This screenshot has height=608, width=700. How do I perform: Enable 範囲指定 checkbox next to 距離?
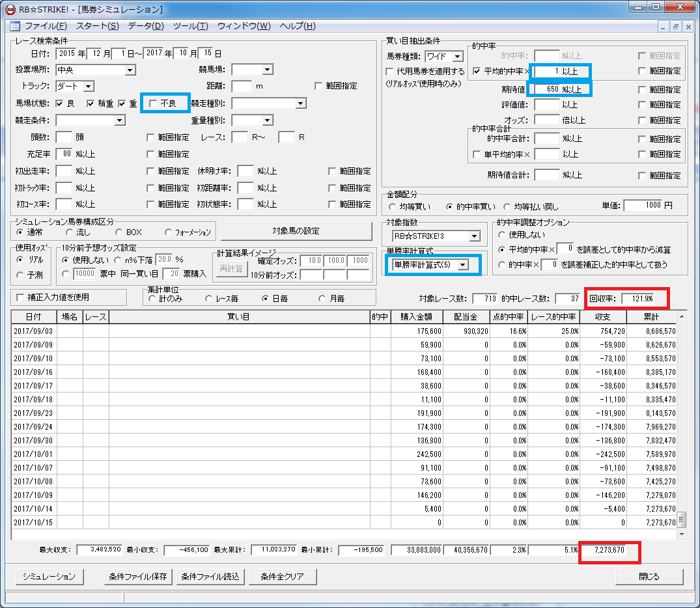318,86
